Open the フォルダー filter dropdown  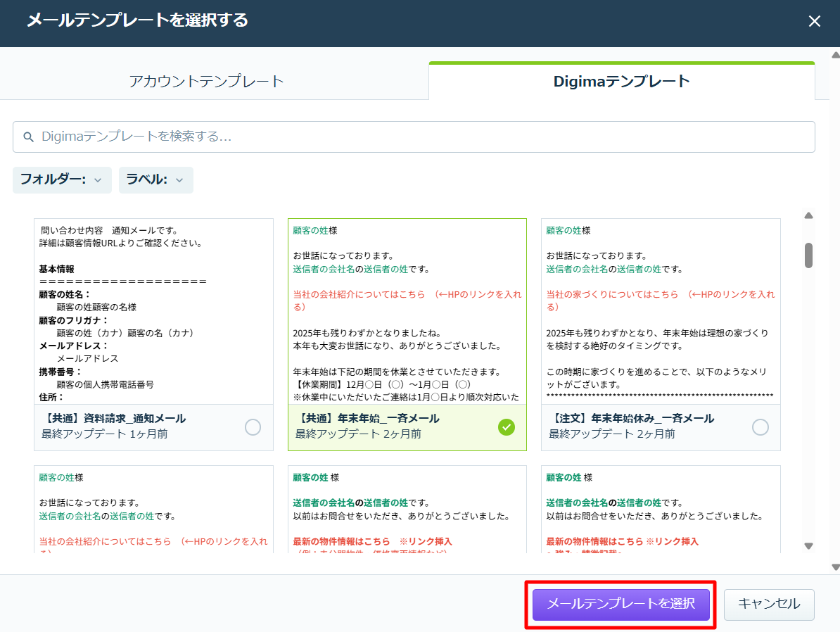coord(62,179)
